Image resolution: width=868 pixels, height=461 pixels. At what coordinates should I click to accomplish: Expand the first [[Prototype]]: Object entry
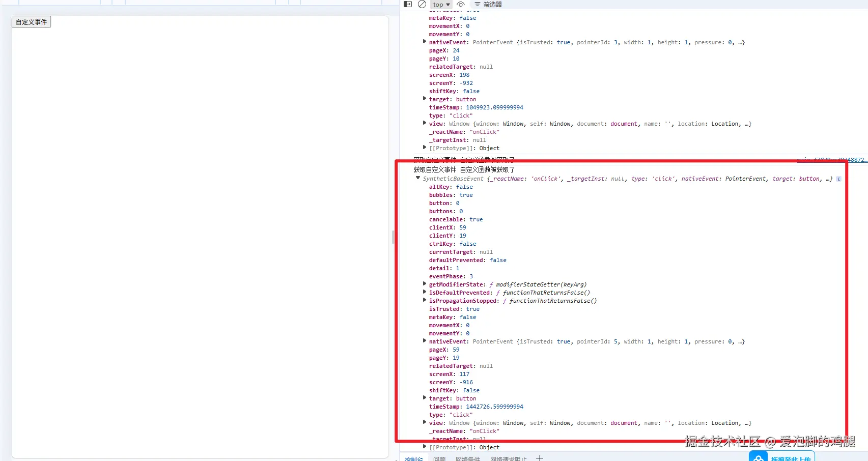[425, 148]
